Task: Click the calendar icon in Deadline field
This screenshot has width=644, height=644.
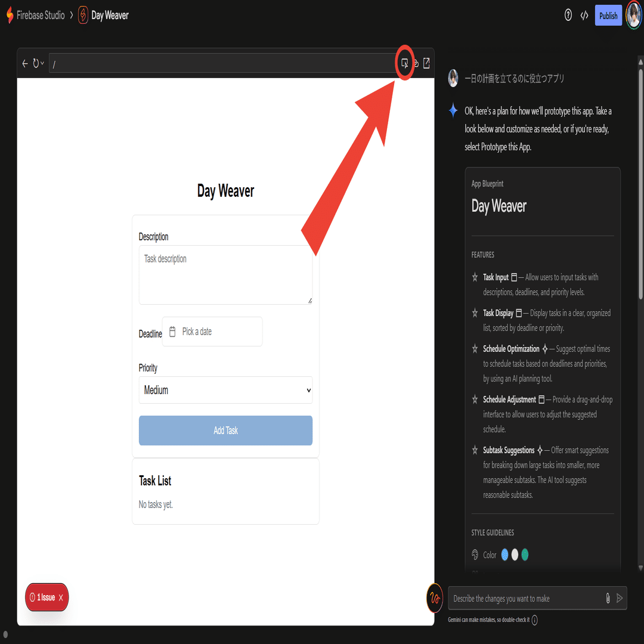Action: [x=172, y=332]
